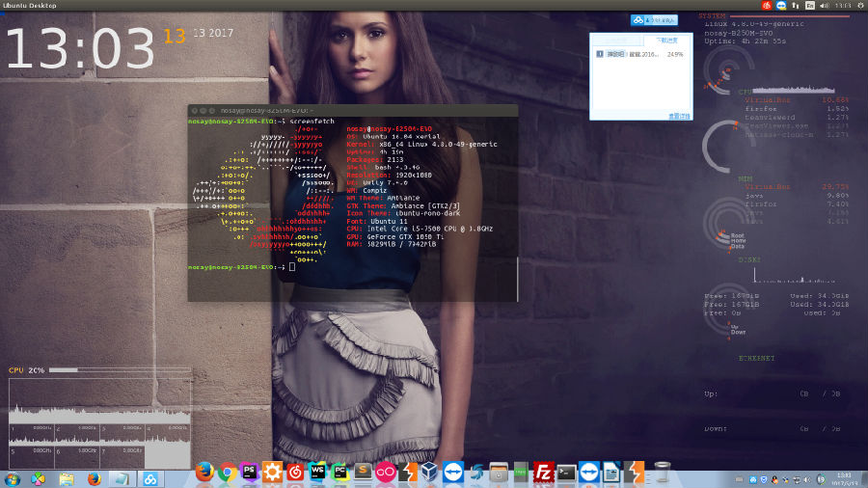Open the Trash in the dock
Screen dimensions: 868x488
662,472
